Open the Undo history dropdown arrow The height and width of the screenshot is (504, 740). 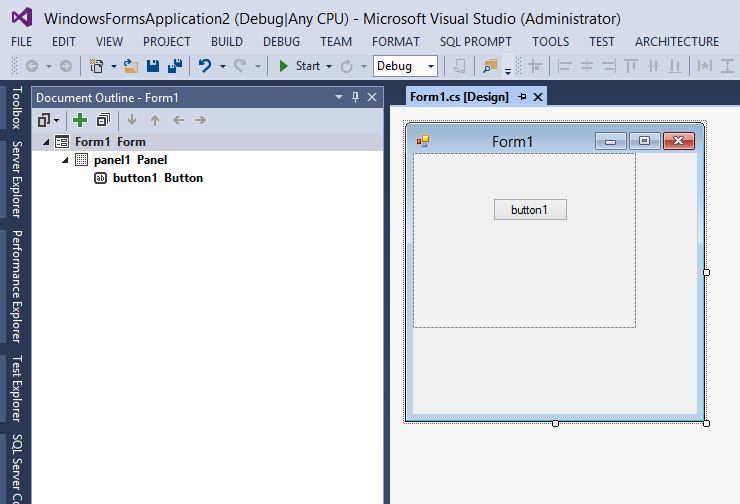coord(223,67)
